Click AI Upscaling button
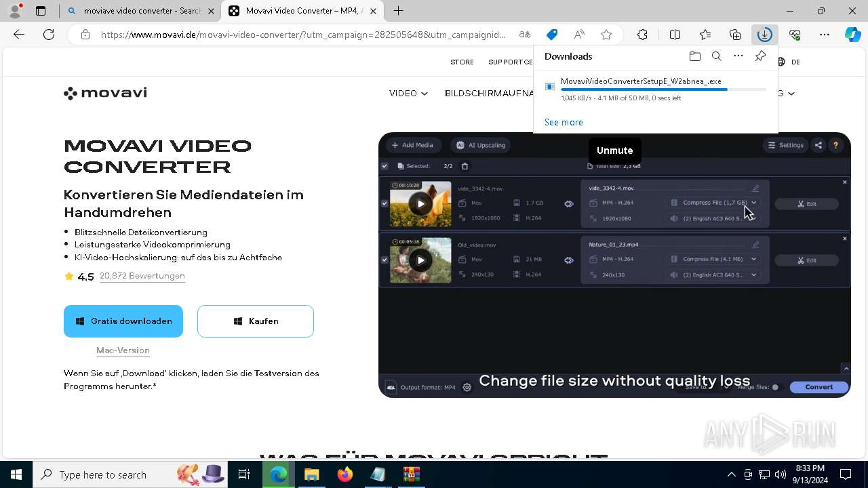The width and height of the screenshot is (868, 488). 481,145
